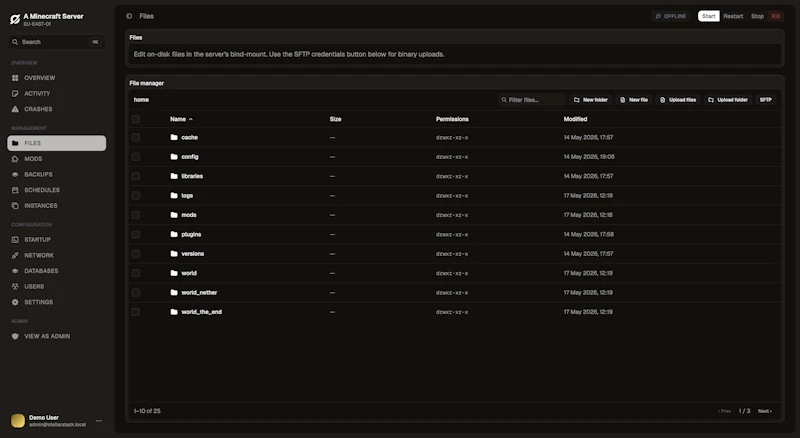Check the box for config folder
Image resolution: width=800 pixels, height=438 pixels.
click(136, 157)
